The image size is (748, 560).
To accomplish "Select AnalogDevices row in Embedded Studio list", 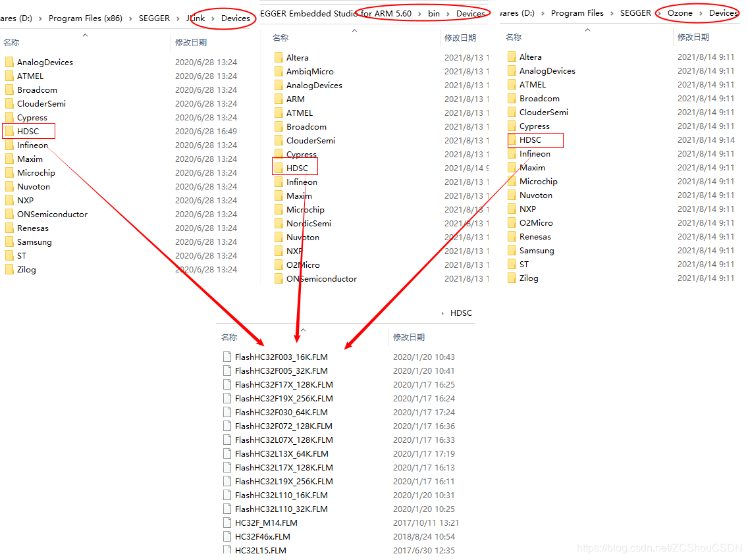I will click(381, 85).
